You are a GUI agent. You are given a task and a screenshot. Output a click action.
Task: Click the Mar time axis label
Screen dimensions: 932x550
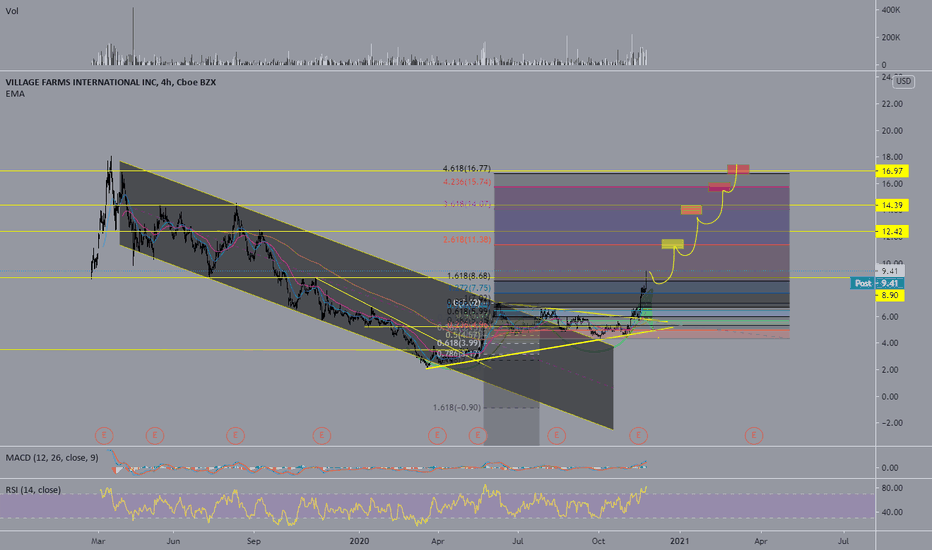click(x=98, y=541)
